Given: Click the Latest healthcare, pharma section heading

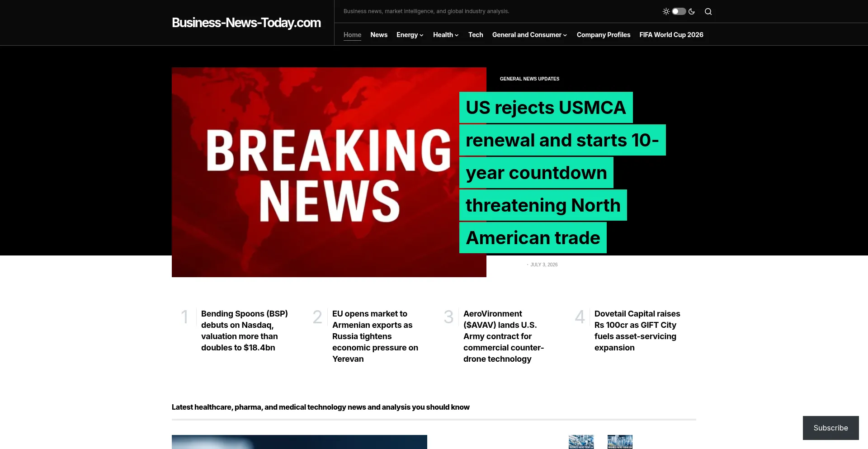Looking at the screenshot, I should click(x=321, y=407).
